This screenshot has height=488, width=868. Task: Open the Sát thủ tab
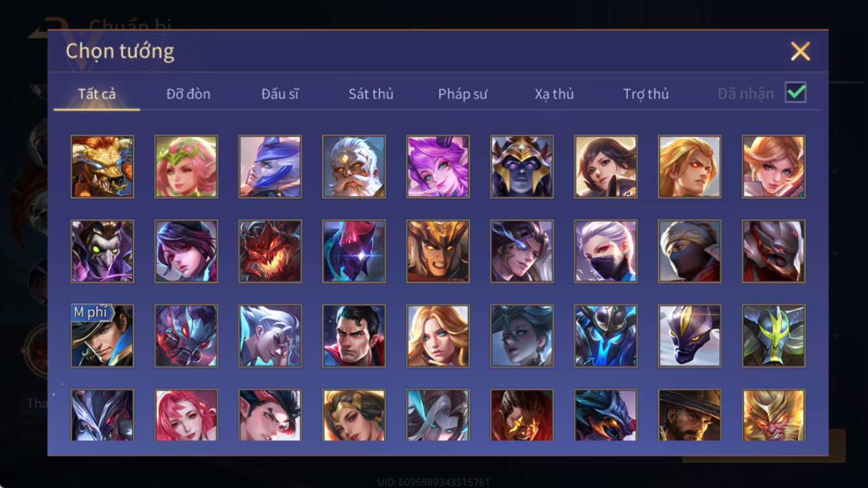tap(371, 94)
